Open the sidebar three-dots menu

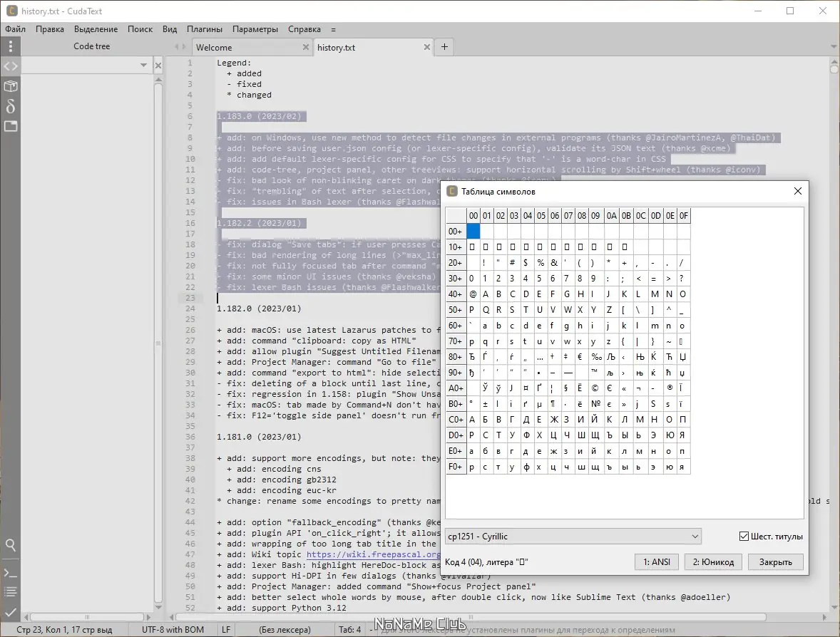point(10,47)
